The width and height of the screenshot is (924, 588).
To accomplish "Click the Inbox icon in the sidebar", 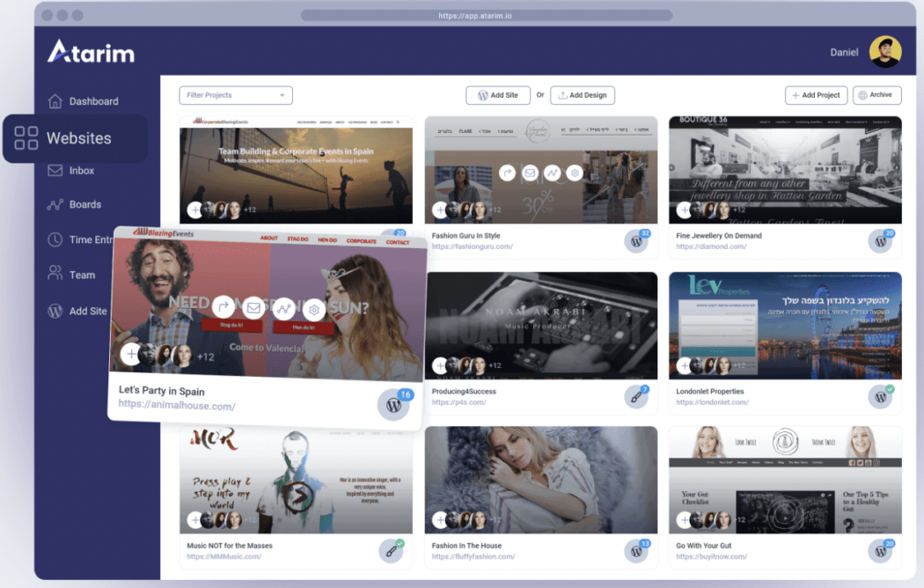I will [55, 170].
